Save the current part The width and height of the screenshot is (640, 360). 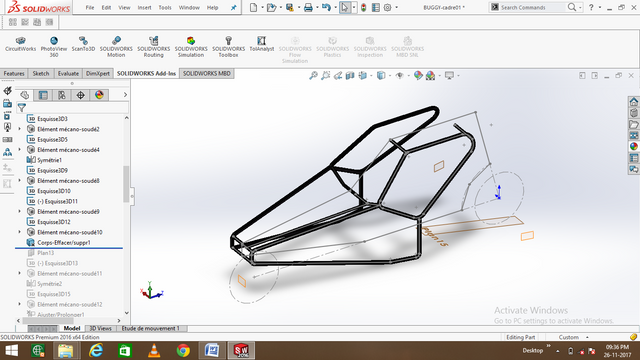(x=290, y=7)
